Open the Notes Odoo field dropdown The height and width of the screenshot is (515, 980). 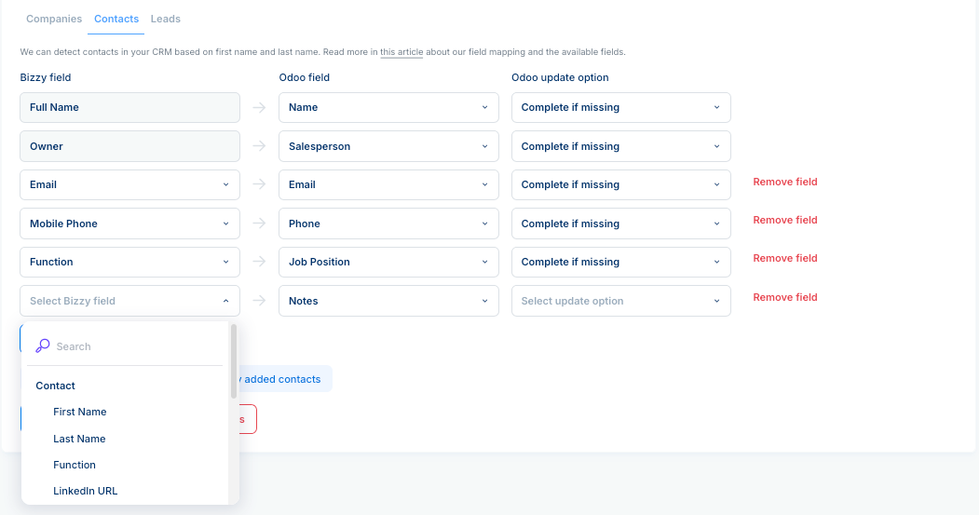point(388,301)
